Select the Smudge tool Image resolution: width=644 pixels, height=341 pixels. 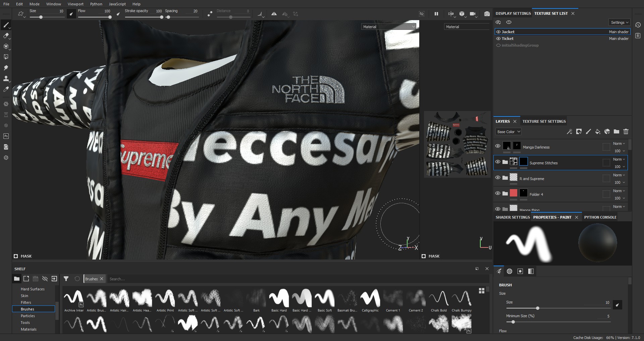click(x=6, y=68)
